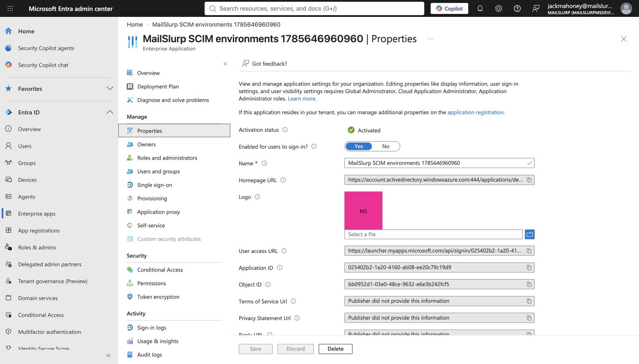
Task: Click the top bar feedback icon
Action: [x=536, y=8]
